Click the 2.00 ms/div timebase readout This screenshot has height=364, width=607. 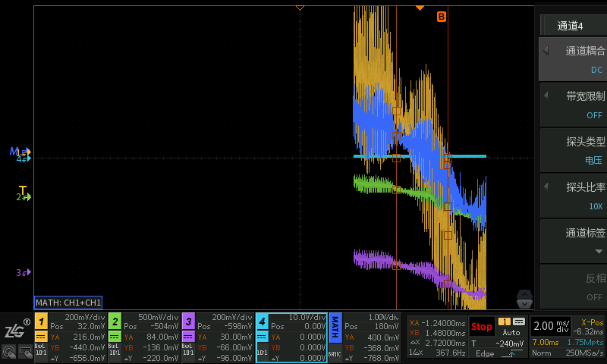(x=552, y=326)
